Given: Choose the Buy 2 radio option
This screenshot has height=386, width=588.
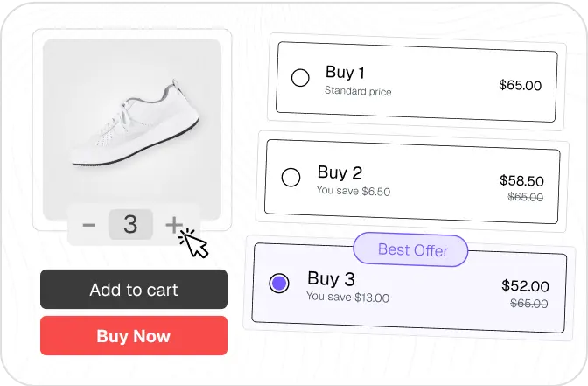Looking at the screenshot, I should [291, 178].
